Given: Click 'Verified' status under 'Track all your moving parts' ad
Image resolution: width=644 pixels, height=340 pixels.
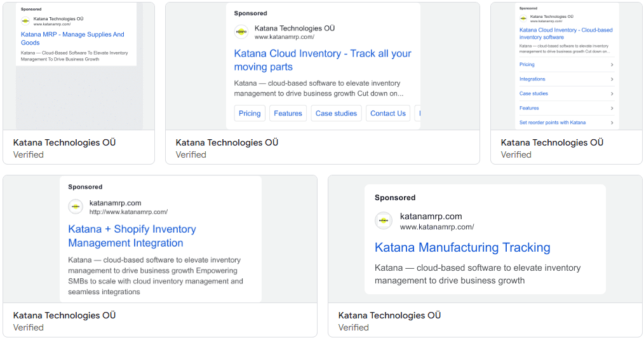Looking at the screenshot, I should point(191,154).
